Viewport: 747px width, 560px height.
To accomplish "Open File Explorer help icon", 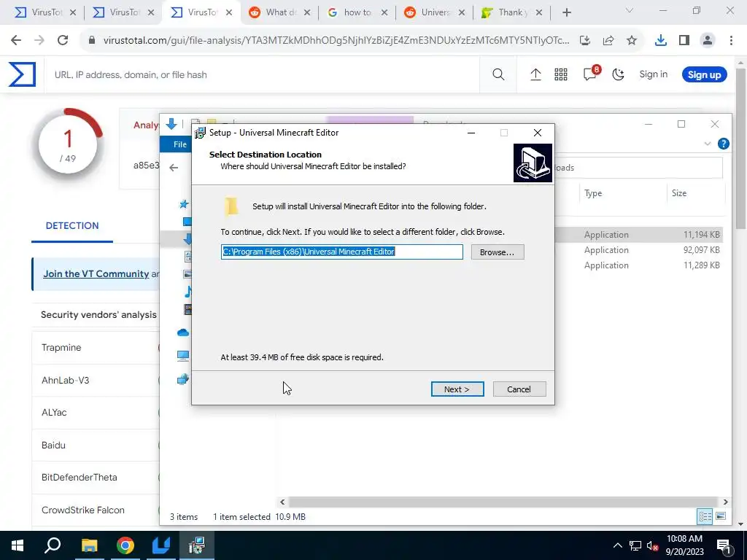I will 723,144.
